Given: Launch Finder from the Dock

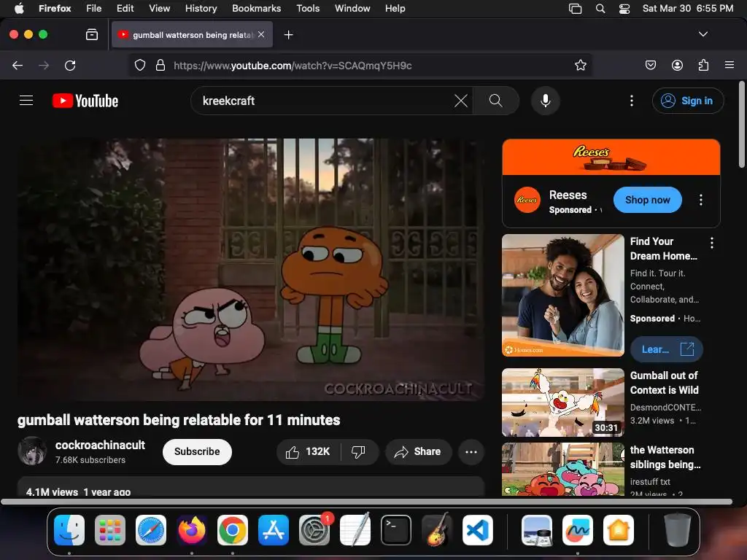Looking at the screenshot, I should (x=69, y=530).
